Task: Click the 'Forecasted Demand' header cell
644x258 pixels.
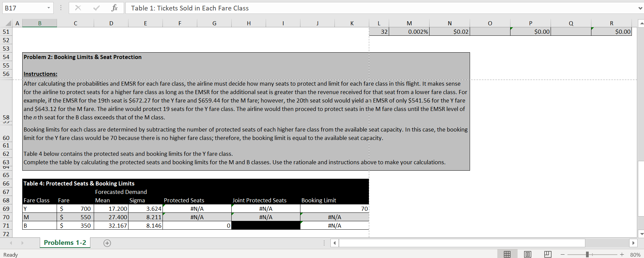Action: pos(121,192)
